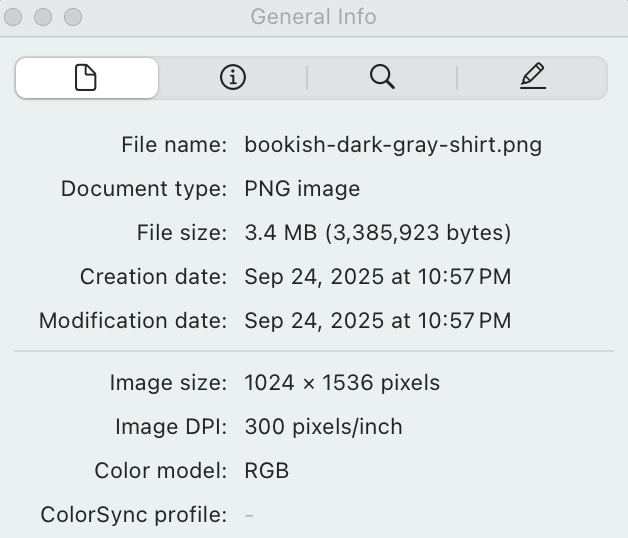Image resolution: width=628 pixels, height=538 pixels.
Task: Click the Creation date value
Action: tap(378, 277)
